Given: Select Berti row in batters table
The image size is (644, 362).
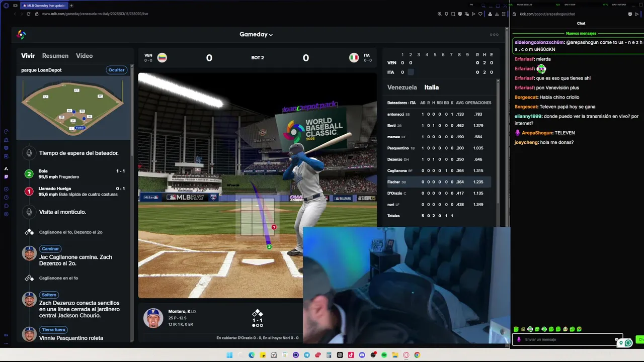Looking at the screenshot, I should pyautogui.click(x=439, y=125).
